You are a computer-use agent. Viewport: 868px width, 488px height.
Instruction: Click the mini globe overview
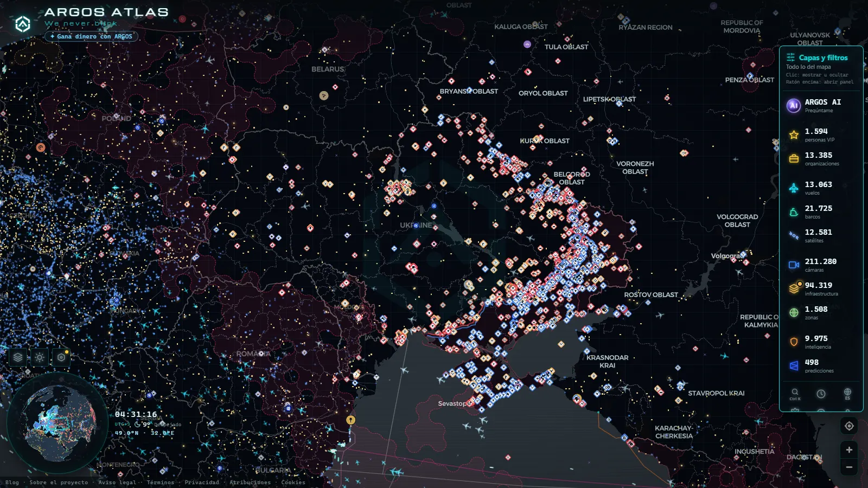(x=58, y=423)
